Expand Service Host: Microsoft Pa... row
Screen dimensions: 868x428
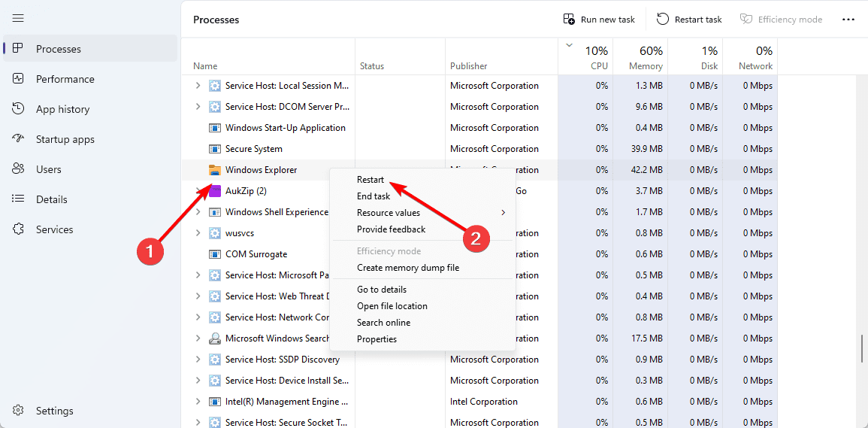[198, 275]
